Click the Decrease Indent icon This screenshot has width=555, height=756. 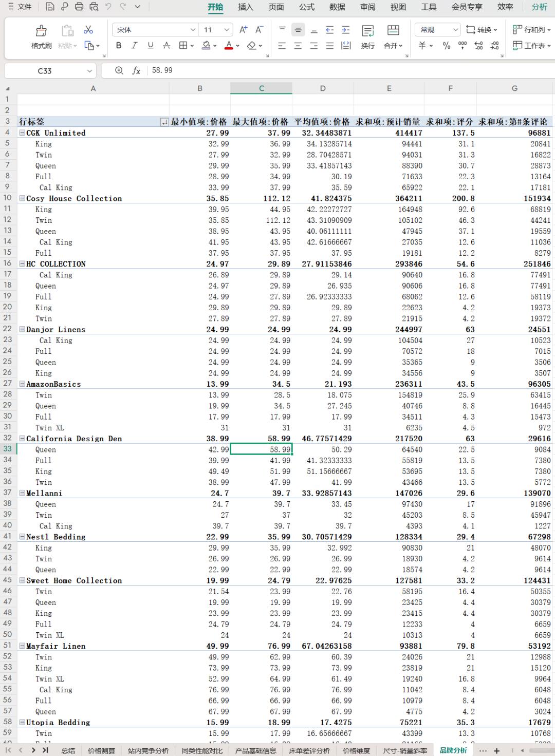pyautogui.click(x=330, y=30)
